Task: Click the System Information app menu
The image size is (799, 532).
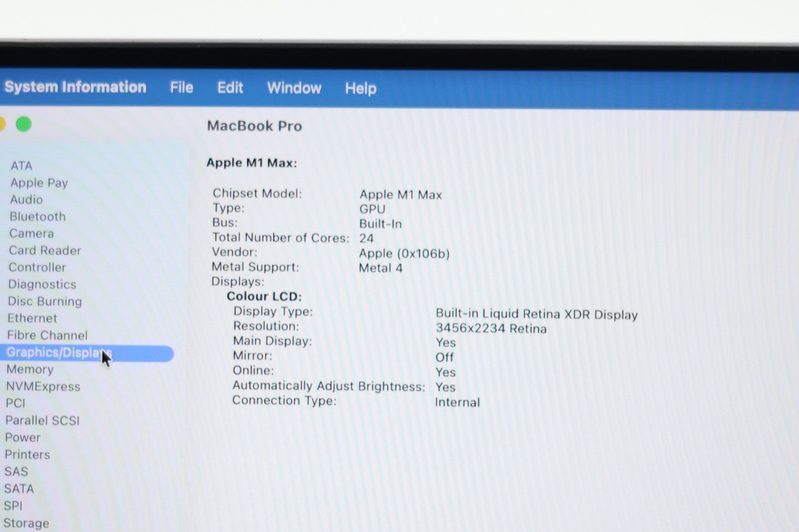Action: [75, 87]
